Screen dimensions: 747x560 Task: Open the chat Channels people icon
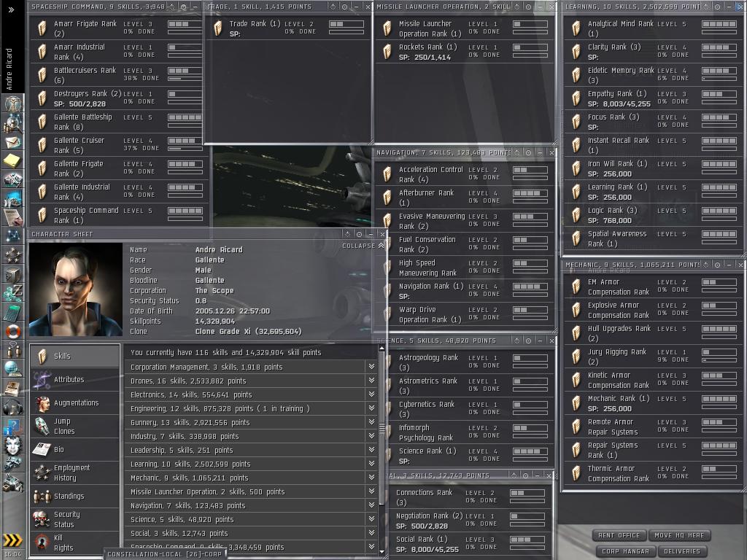tap(12, 349)
